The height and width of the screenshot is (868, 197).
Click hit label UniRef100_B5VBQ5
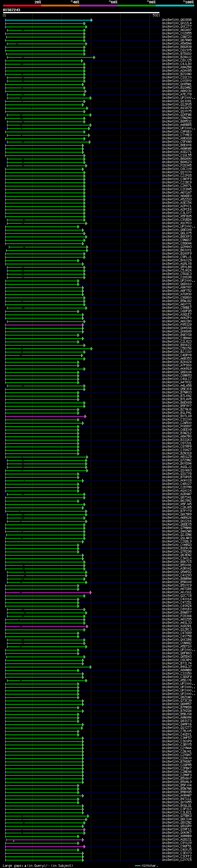[177, 792]
